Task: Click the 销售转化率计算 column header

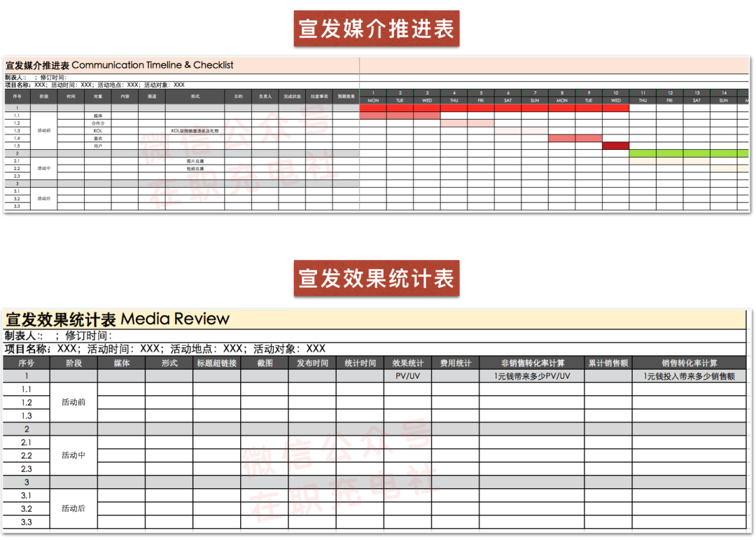Action: point(689,363)
